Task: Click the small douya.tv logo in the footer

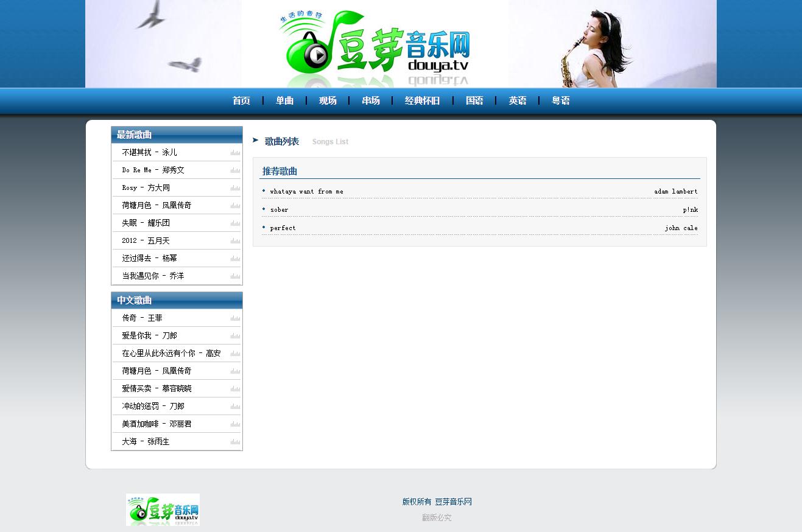Action: (163, 509)
